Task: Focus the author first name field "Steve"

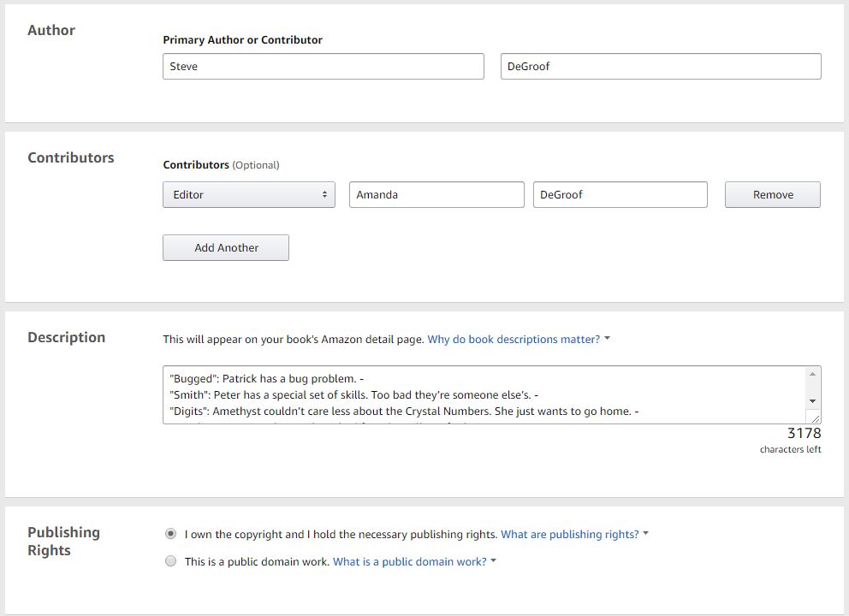Action: click(323, 67)
